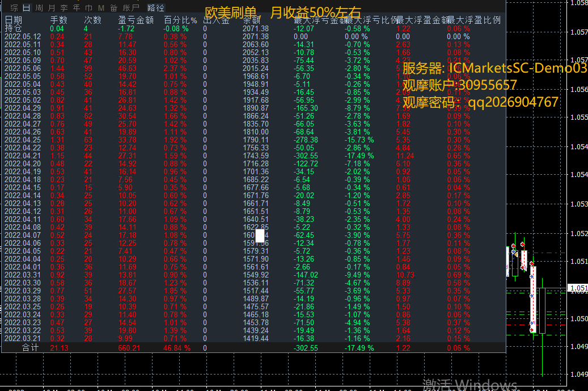Select the 年 yearly tab
The image size is (588, 391).
(77, 8)
